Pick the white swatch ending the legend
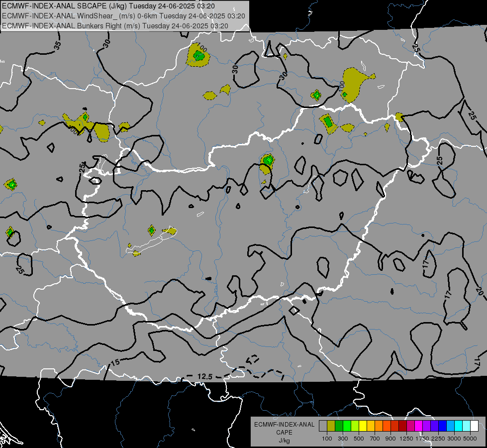 click(474, 426)
